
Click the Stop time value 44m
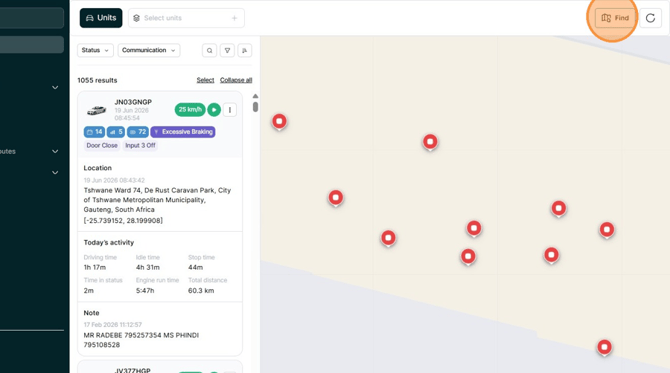pos(195,267)
